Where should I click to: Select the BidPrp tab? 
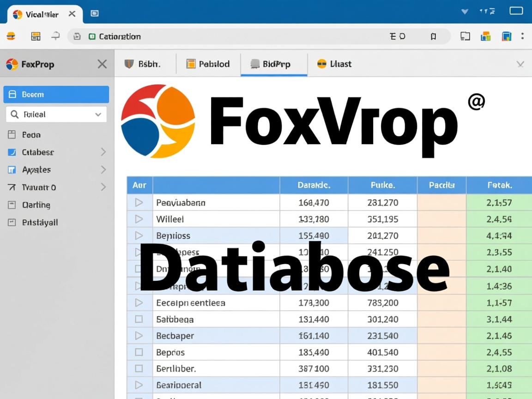(x=273, y=64)
